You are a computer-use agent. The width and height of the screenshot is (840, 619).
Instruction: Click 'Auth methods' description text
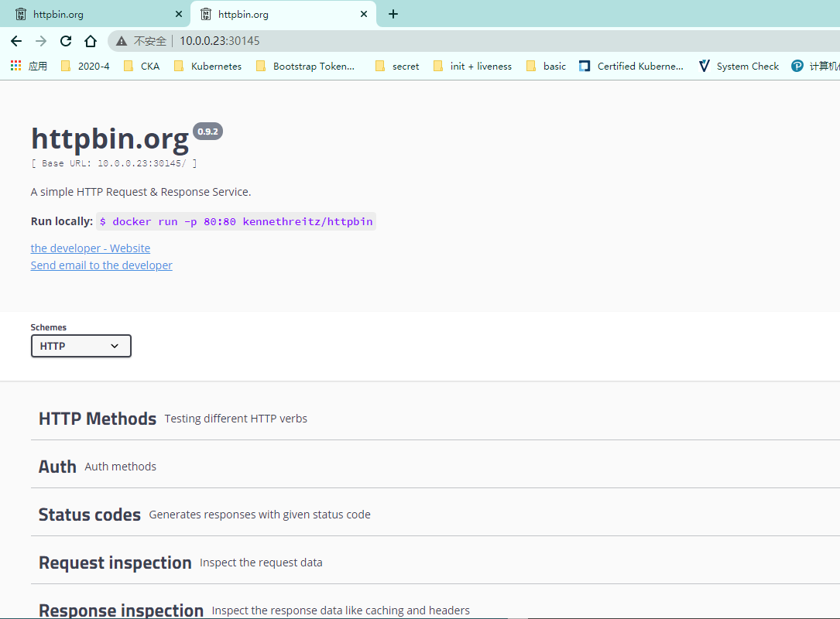(121, 467)
